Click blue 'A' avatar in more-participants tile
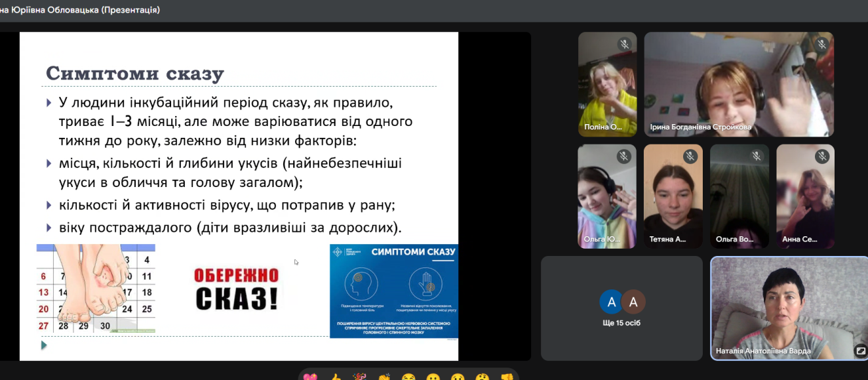This screenshot has height=380, width=868. [x=612, y=302]
